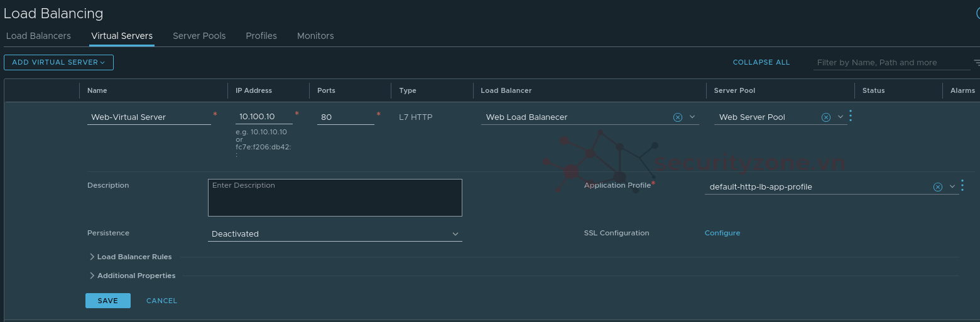The height and width of the screenshot is (322, 980).
Task: Clear the Load Balancer selection icon
Action: coord(678,117)
